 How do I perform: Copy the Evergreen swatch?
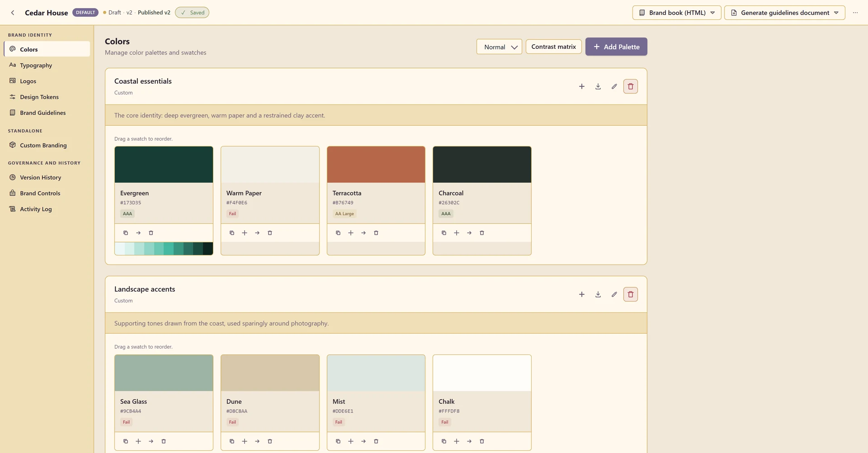click(126, 233)
